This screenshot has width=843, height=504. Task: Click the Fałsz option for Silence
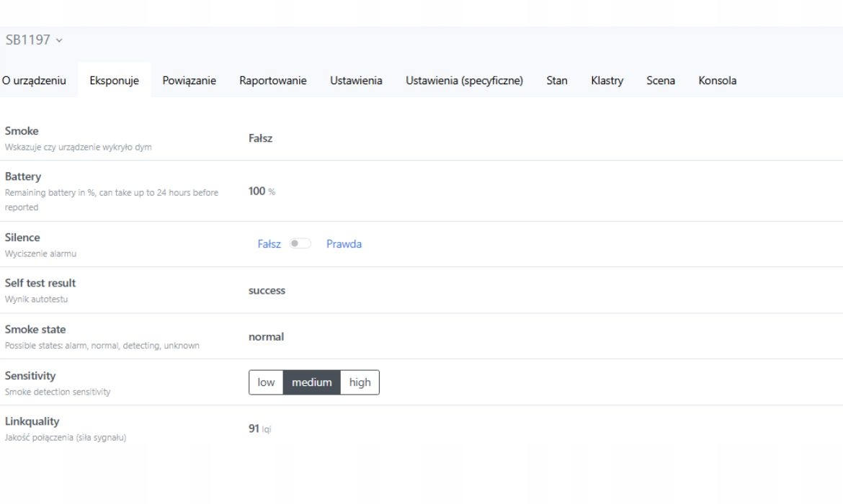tap(269, 244)
